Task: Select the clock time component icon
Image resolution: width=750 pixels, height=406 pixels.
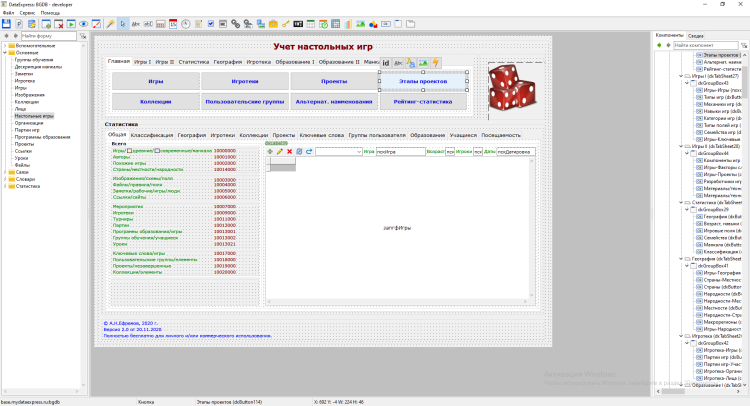Action: (x=186, y=24)
